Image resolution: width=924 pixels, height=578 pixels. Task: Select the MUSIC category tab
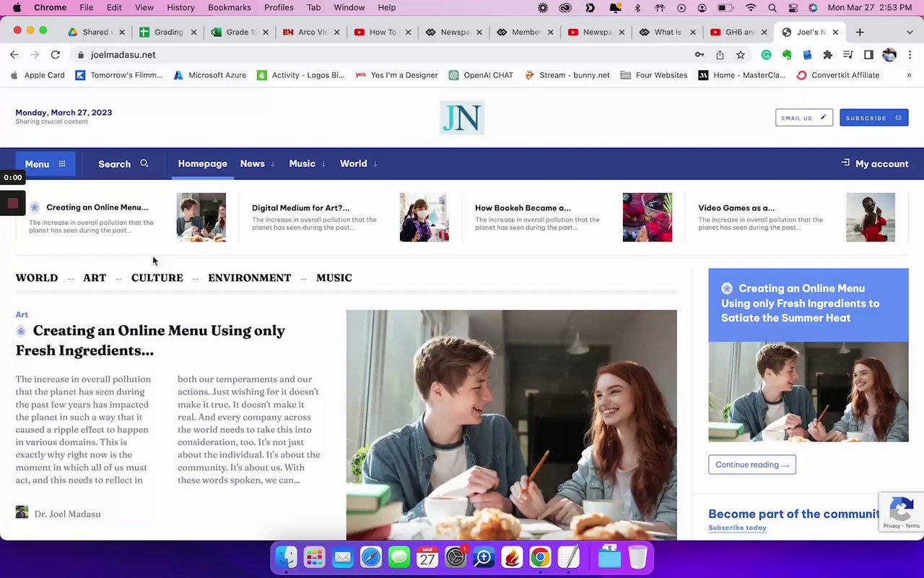[334, 277]
